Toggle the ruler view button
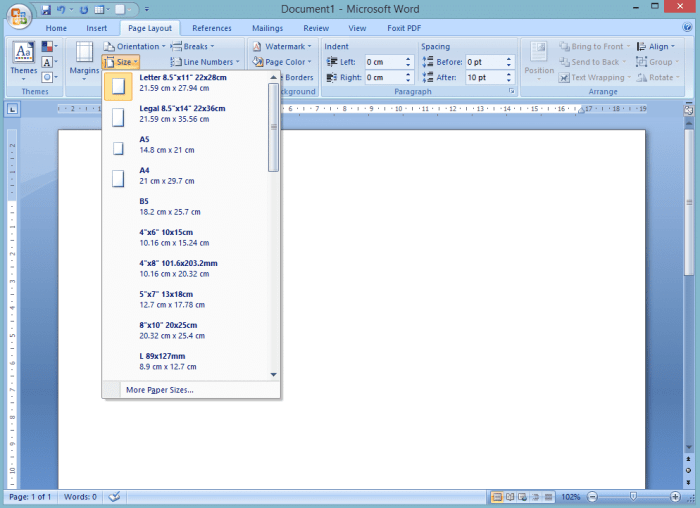Image resolution: width=700 pixels, height=508 pixels. pyautogui.click(x=688, y=110)
